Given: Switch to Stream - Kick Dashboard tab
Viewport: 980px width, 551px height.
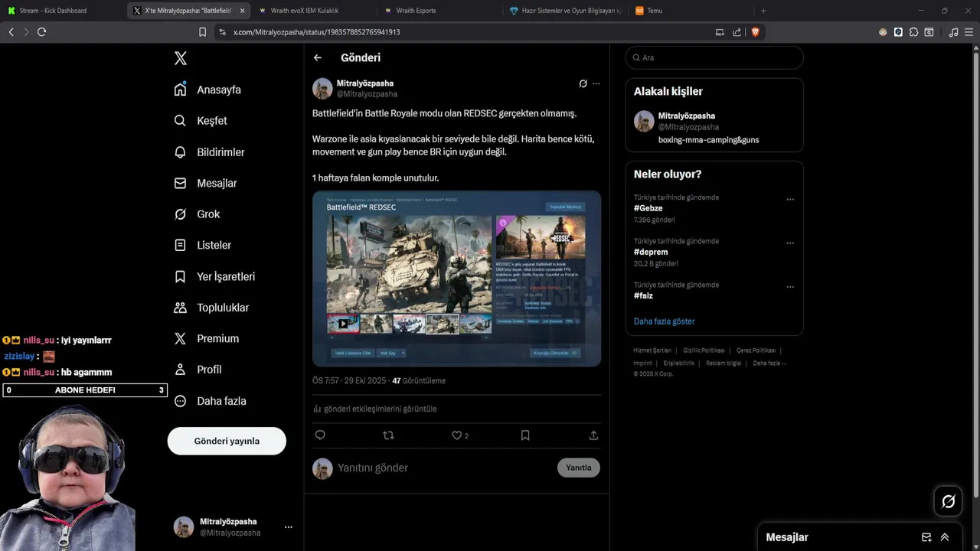Looking at the screenshot, I should [63, 11].
